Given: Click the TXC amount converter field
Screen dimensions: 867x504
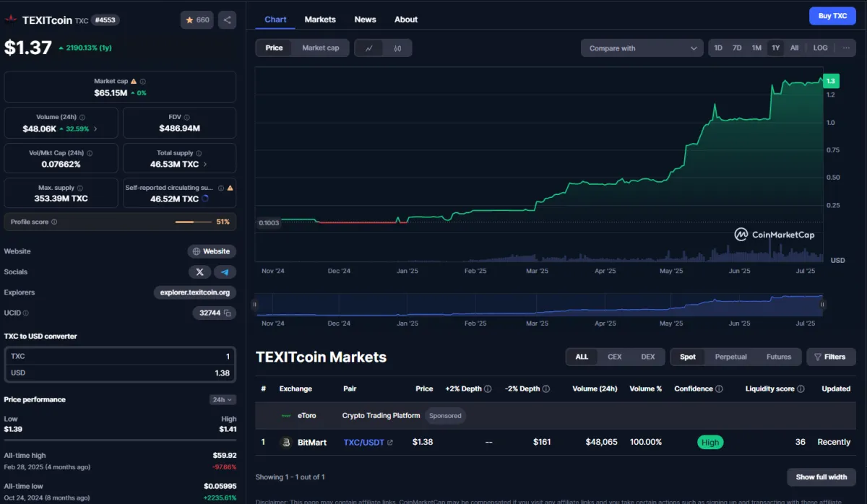Looking at the screenshot, I should [x=120, y=356].
